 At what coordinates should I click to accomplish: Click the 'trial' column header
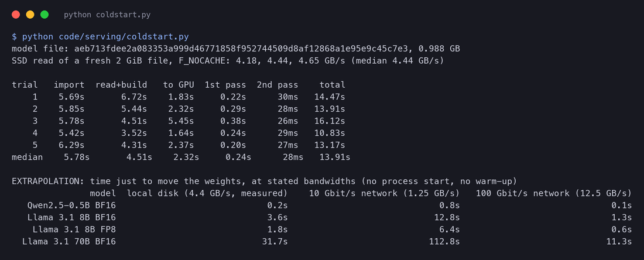pos(25,85)
